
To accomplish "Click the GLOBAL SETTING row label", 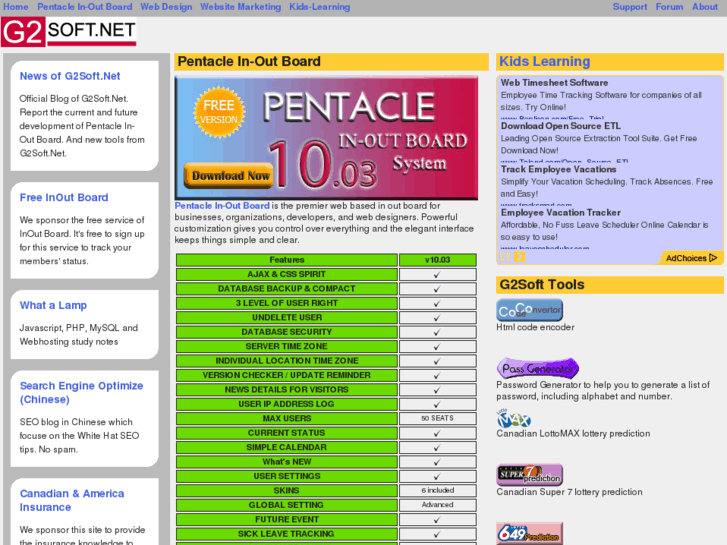I will (287, 505).
